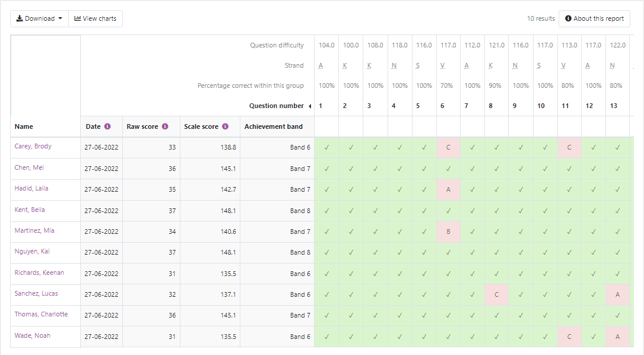Collapse question columns via arrow beside Question number
Image resolution: width=644 pixels, height=355 pixels.
coord(311,105)
